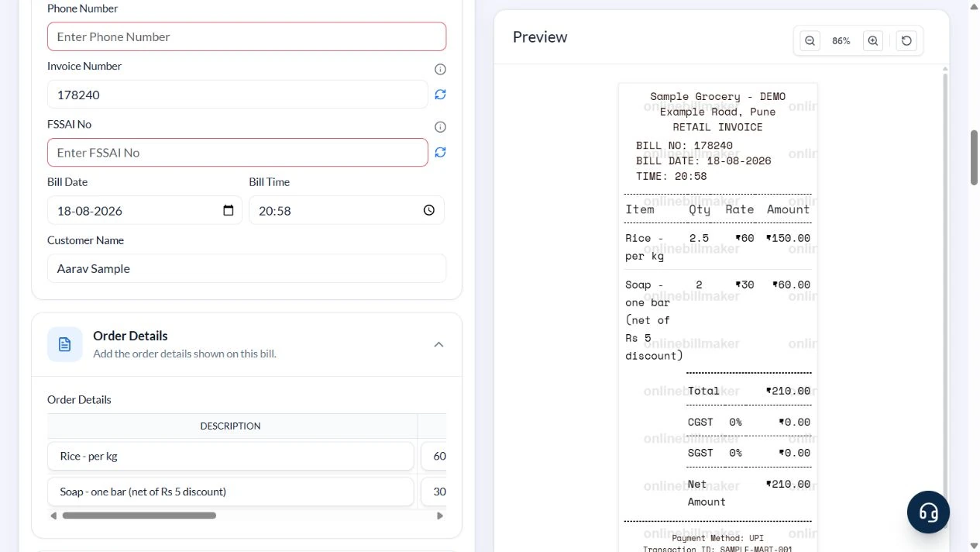Click the rate field showing 60
The image size is (980, 552).
[435, 456]
